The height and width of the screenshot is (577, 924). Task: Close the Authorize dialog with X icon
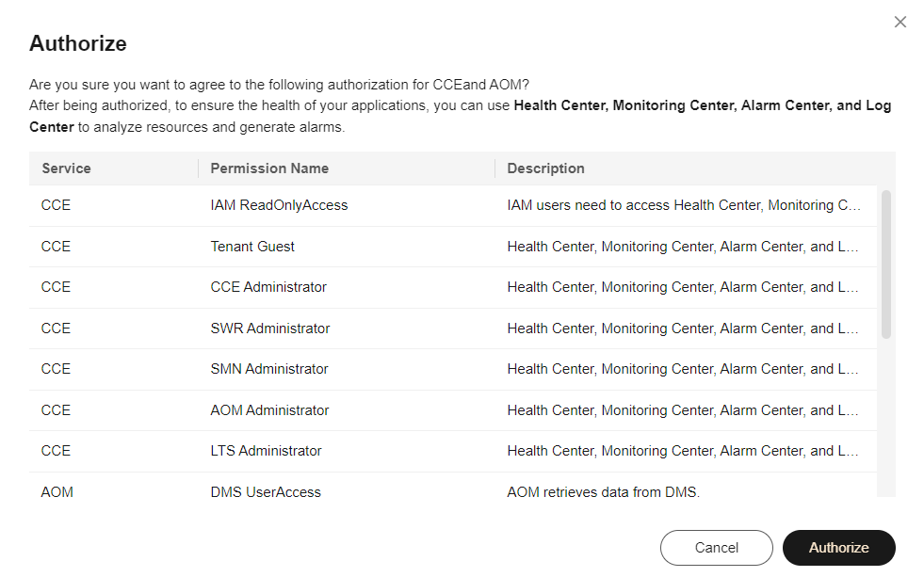(x=900, y=22)
